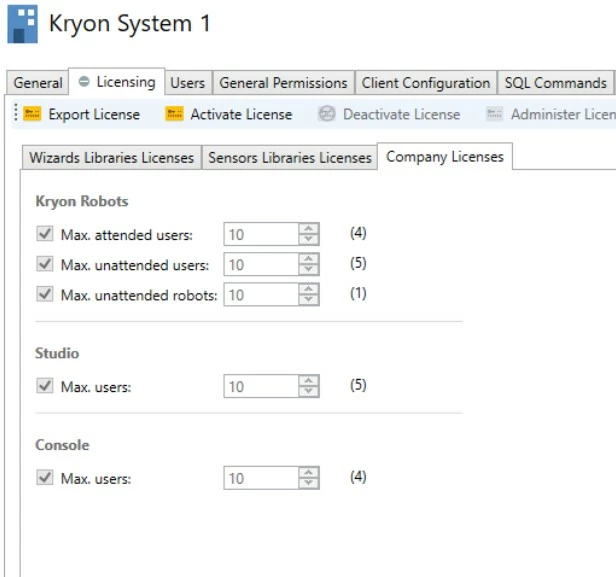Screen dimensions: 616x577
Task: Switch to the SQL Commands tab
Action: [x=556, y=83]
